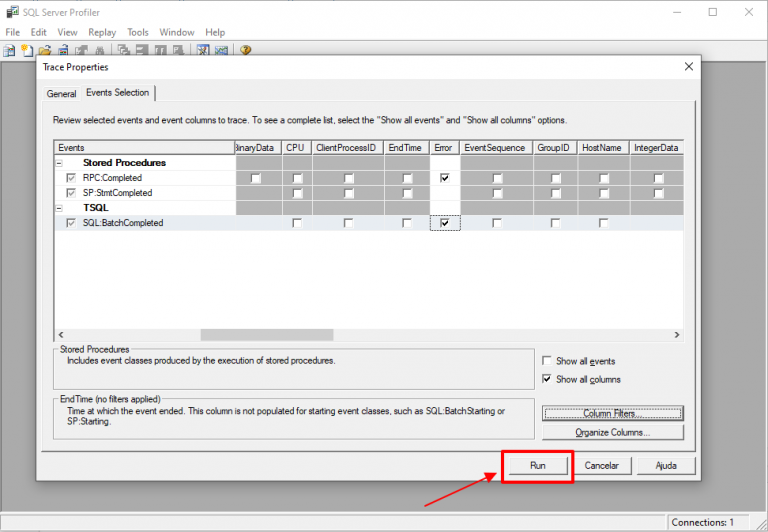The height and width of the screenshot is (532, 768).
Task: Uncheck Error column for RPC:Completed
Action: [x=445, y=178]
